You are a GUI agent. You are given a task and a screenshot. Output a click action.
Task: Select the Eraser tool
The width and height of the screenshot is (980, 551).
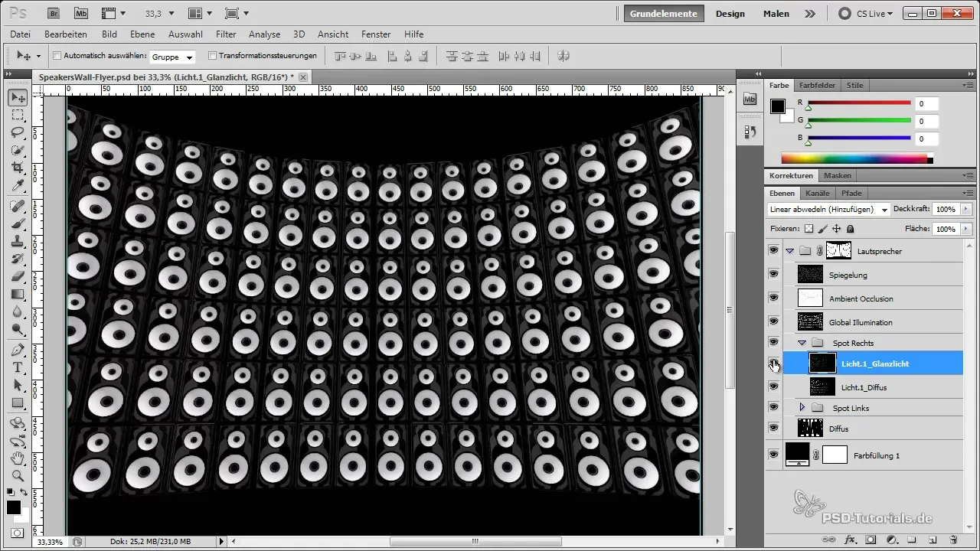coord(17,277)
